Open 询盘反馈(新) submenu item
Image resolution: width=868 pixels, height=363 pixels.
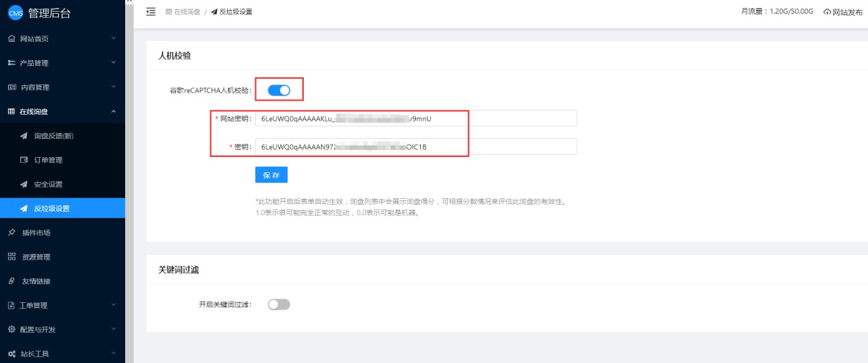point(62,135)
